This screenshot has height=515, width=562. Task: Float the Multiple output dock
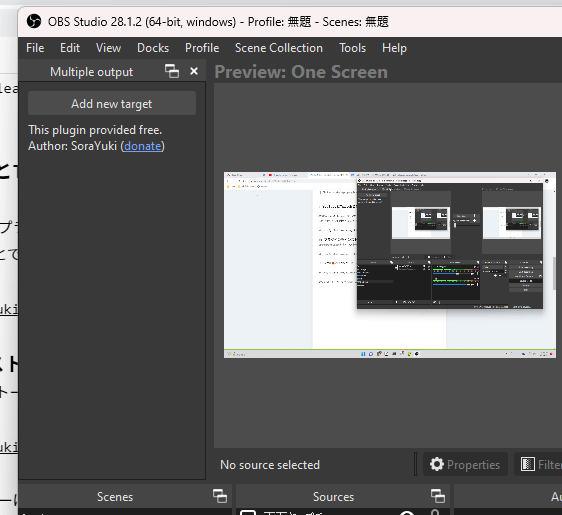tap(172, 71)
